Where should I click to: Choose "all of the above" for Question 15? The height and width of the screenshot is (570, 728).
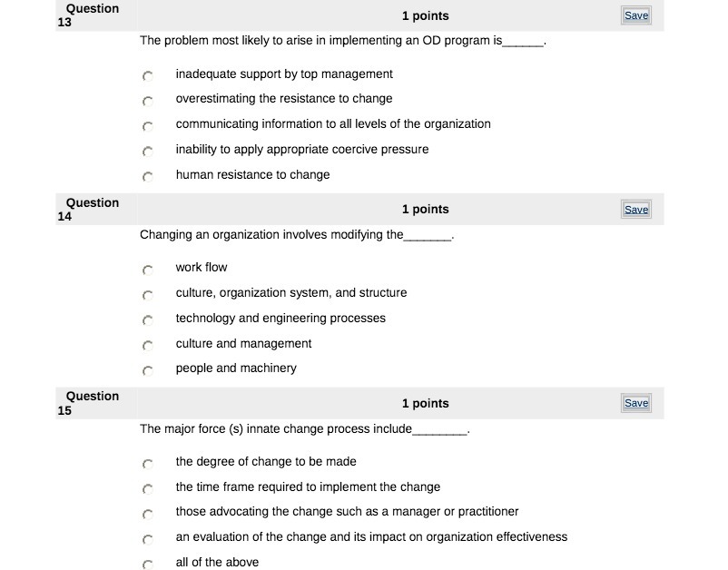[148, 564]
